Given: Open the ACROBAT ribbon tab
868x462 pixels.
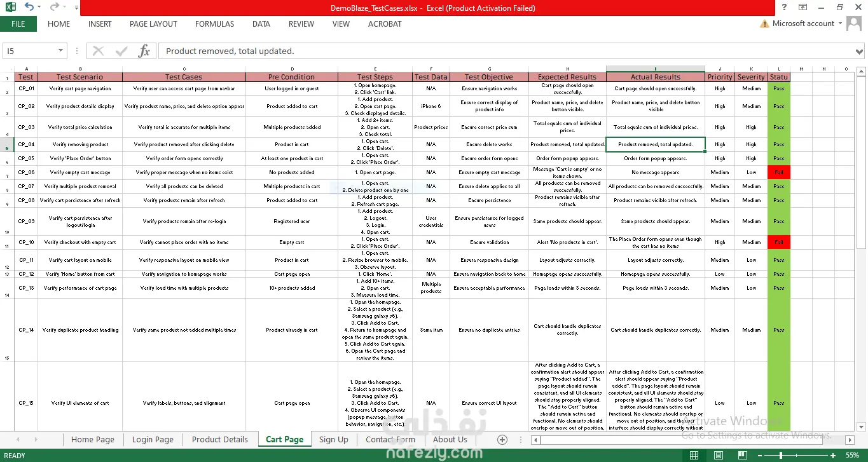Looking at the screenshot, I should pyautogui.click(x=385, y=24).
